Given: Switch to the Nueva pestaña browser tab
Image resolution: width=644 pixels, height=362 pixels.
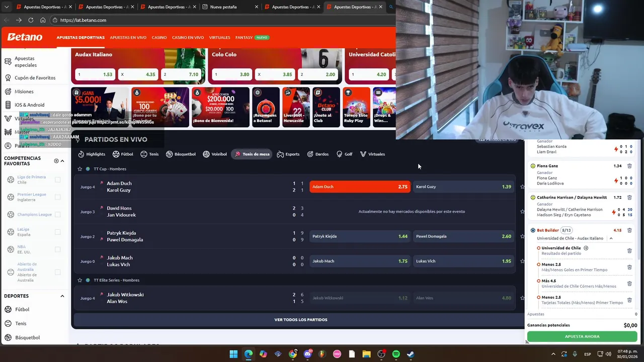Looking at the screenshot, I should (x=230, y=7).
